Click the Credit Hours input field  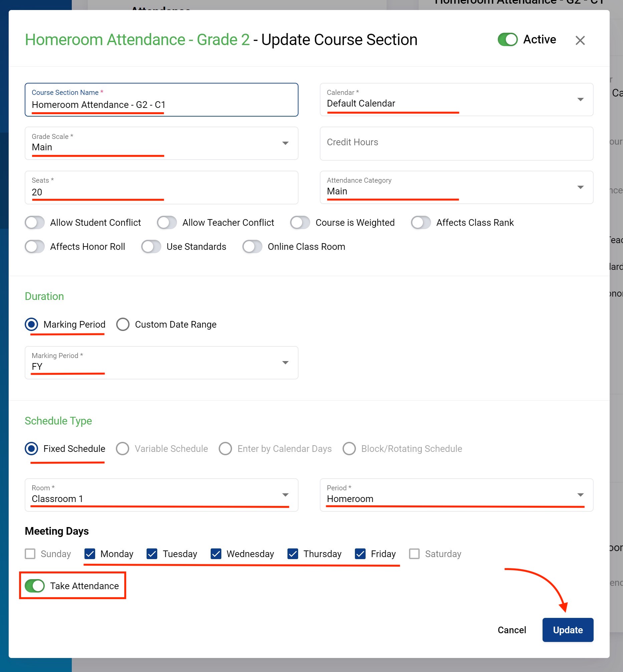pos(456,143)
